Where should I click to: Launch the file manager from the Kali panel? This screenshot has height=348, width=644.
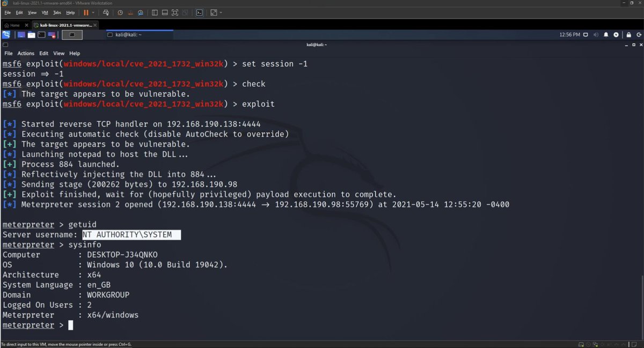coord(32,35)
